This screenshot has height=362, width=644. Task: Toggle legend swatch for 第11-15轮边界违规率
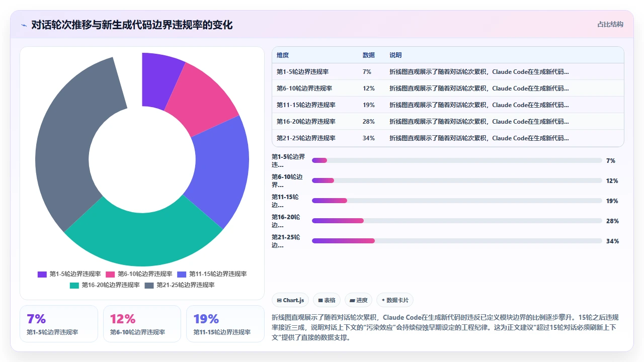coord(182,274)
